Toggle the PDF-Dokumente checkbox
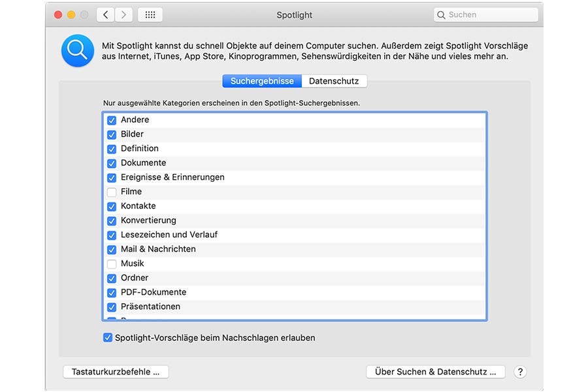This screenshot has width=588, height=392. (x=112, y=293)
